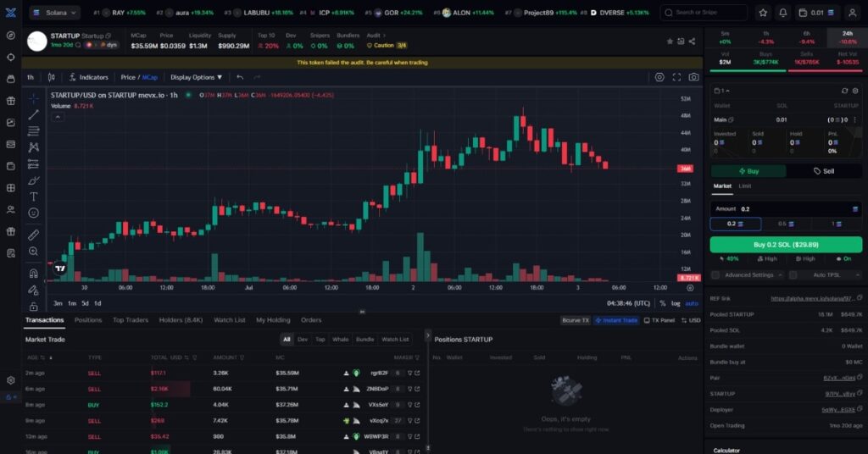Viewport: 868px width, 454px height.
Task: Set chart range to 5d
Action: [x=85, y=303]
